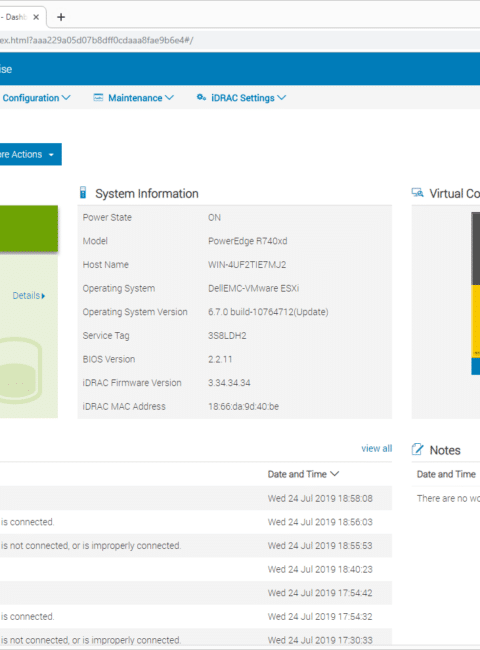This screenshot has height=650, width=480.
Task: Select service tag 3S8LDH2
Action: pyautogui.click(x=227, y=336)
